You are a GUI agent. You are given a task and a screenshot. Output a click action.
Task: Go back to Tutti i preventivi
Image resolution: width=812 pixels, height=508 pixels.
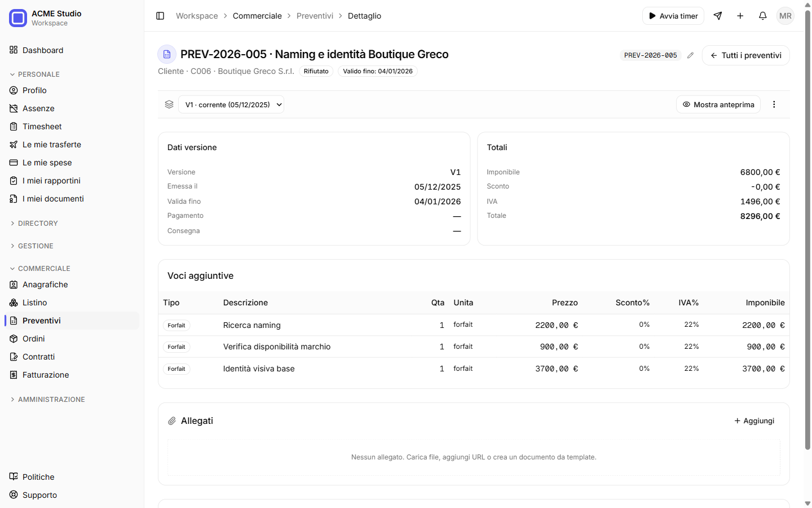[x=746, y=55]
